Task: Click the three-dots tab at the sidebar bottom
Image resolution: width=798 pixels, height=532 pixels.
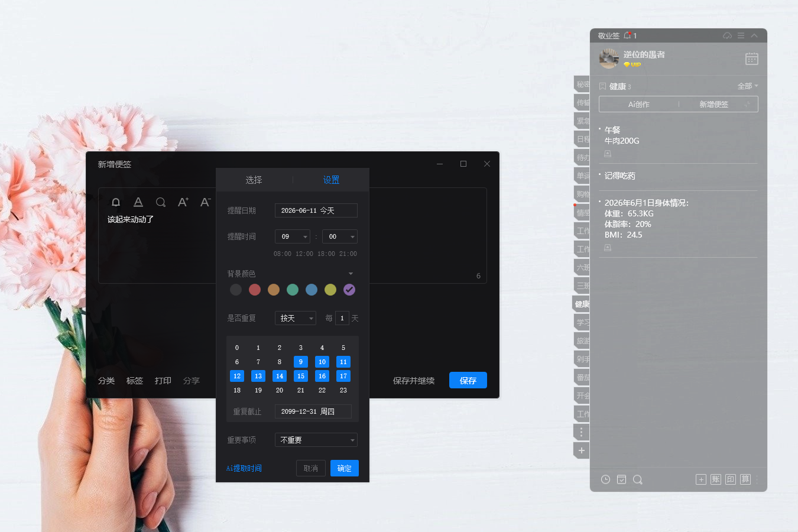Action: click(x=582, y=432)
